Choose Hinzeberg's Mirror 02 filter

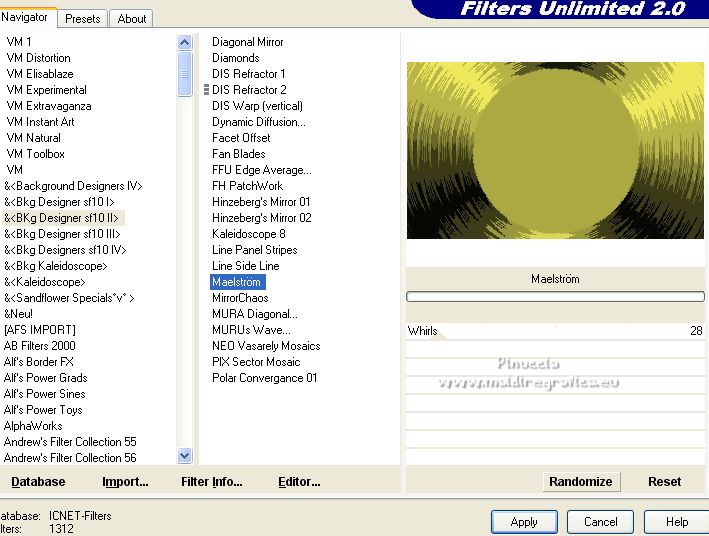tap(262, 218)
